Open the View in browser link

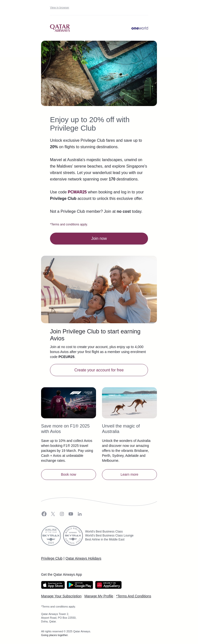pos(60,7)
